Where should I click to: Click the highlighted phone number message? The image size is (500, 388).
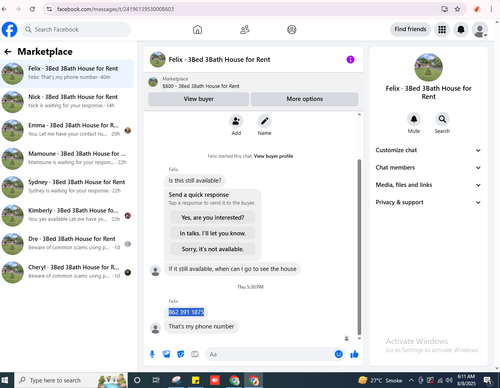coord(186,312)
